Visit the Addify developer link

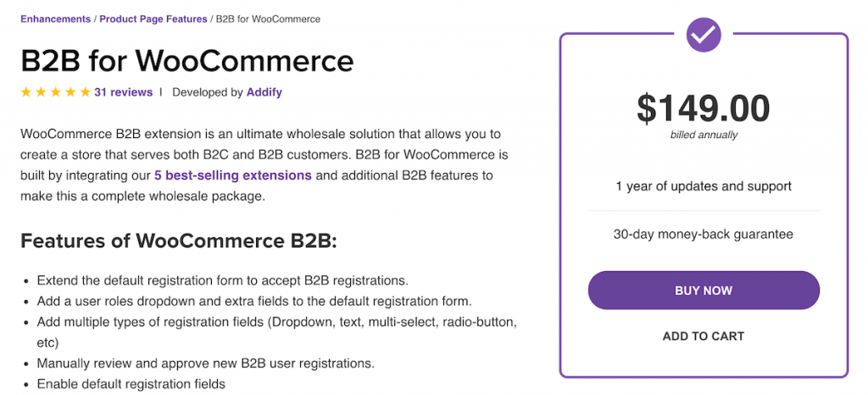(264, 92)
